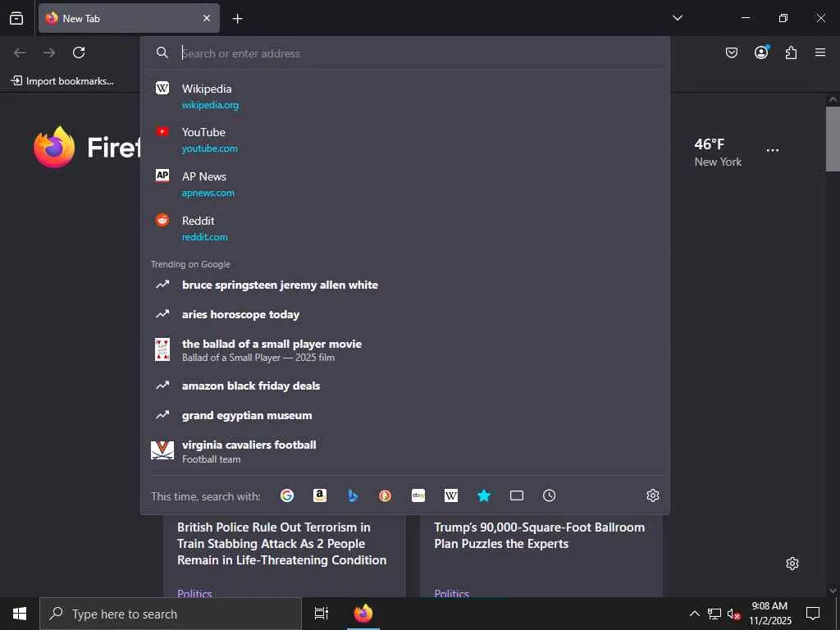The width and height of the screenshot is (840, 630).
Task: Search this time with Bing
Action: pos(353,495)
